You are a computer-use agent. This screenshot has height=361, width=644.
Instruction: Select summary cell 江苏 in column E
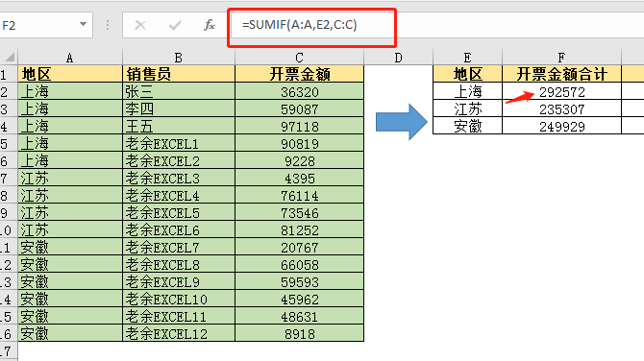tap(467, 108)
